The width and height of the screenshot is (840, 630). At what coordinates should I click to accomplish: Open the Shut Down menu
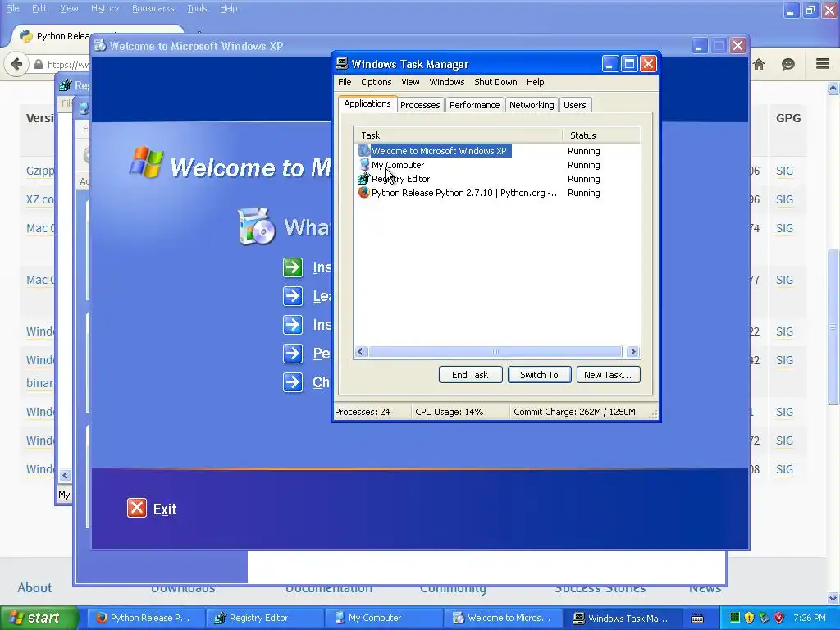click(495, 82)
